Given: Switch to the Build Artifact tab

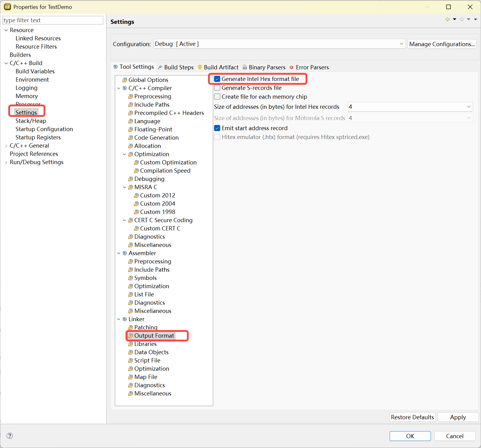Looking at the screenshot, I should pos(218,67).
